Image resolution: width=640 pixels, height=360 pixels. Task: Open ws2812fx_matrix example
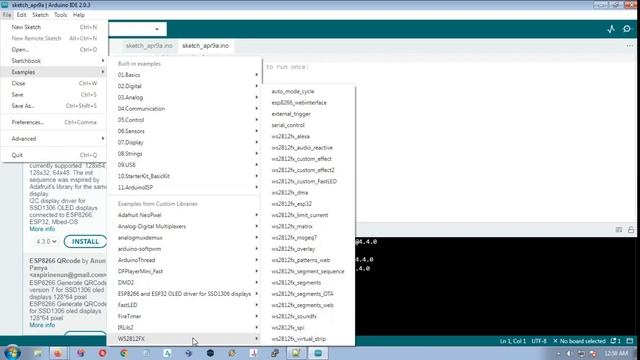point(308,226)
